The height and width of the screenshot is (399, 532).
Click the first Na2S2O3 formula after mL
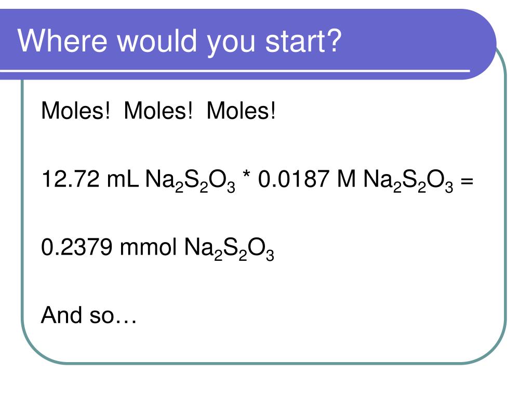[x=190, y=181]
